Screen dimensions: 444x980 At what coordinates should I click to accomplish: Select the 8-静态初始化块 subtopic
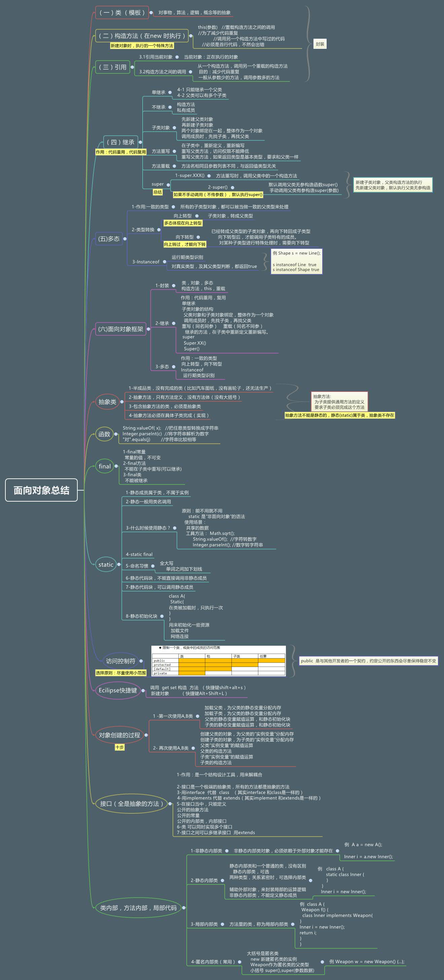(141, 616)
